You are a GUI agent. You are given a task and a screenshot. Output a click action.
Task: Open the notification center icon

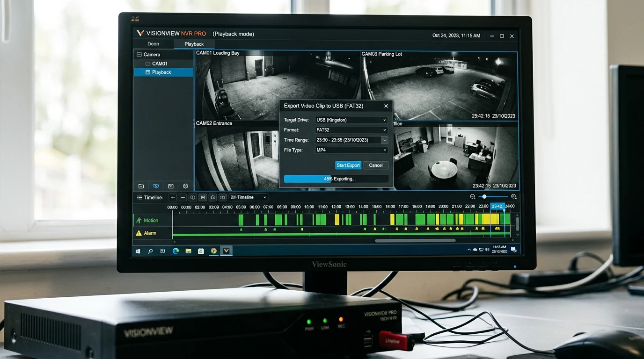click(x=513, y=250)
